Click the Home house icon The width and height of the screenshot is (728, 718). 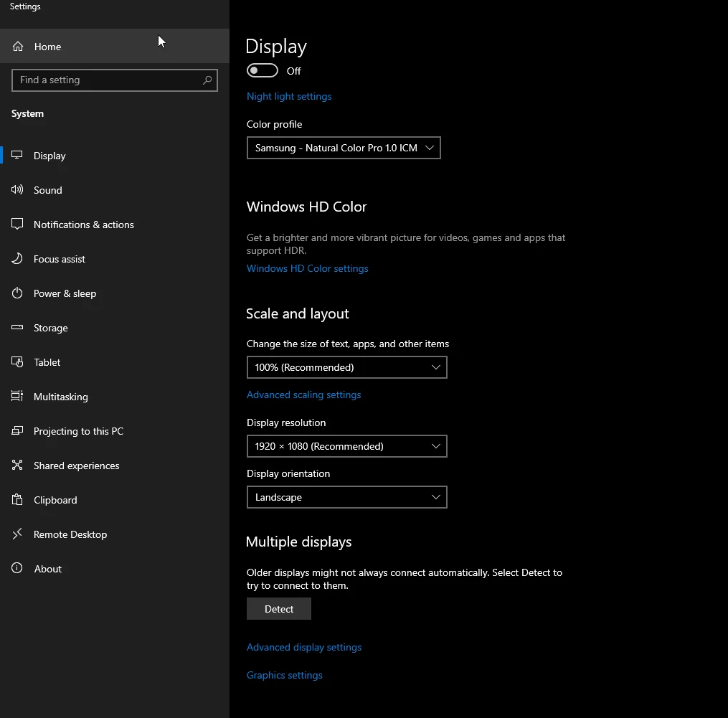pyautogui.click(x=18, y=47)
